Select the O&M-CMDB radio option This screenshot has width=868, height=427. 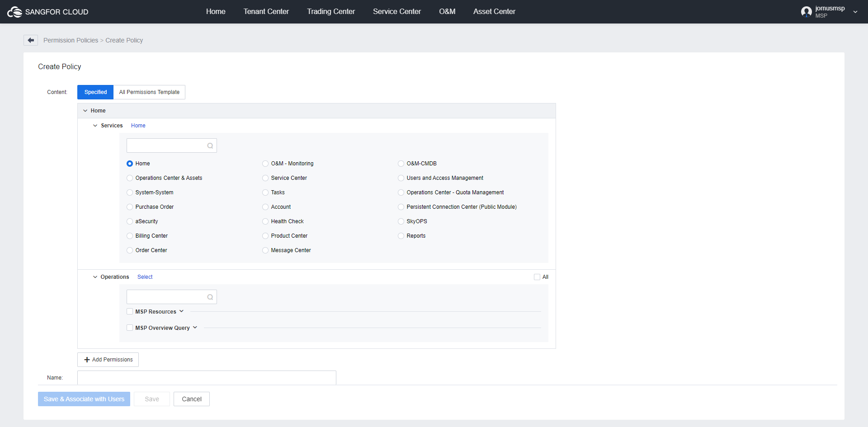[401, 164]
